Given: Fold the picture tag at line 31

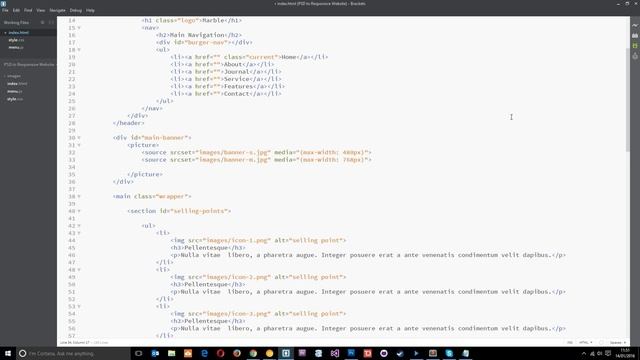Looking at the screenshot, I should coord(79,145).
